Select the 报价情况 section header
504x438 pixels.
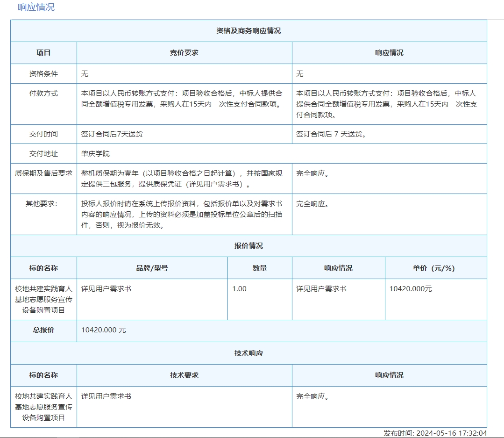click(x=248, y=246)
